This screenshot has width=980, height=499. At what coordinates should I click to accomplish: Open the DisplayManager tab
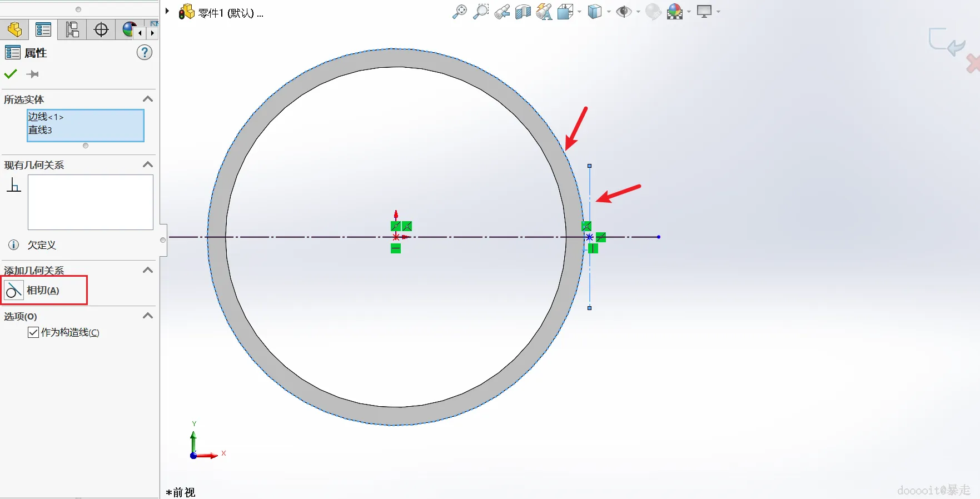(129, 29)
